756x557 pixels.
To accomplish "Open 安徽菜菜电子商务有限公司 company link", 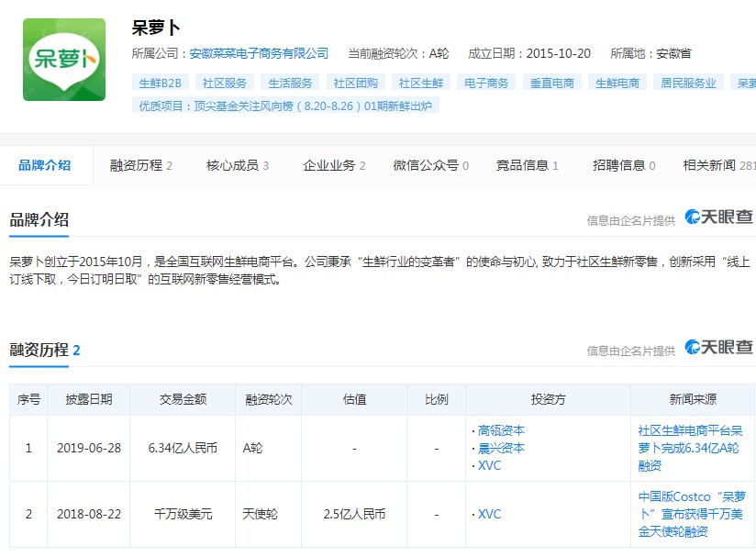I will pos(259,53).
